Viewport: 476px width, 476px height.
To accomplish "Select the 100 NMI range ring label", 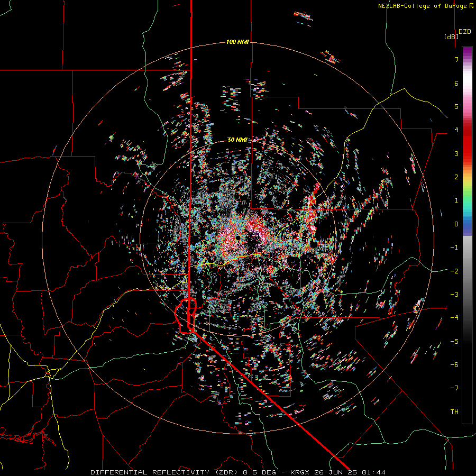I will [237, 42].
